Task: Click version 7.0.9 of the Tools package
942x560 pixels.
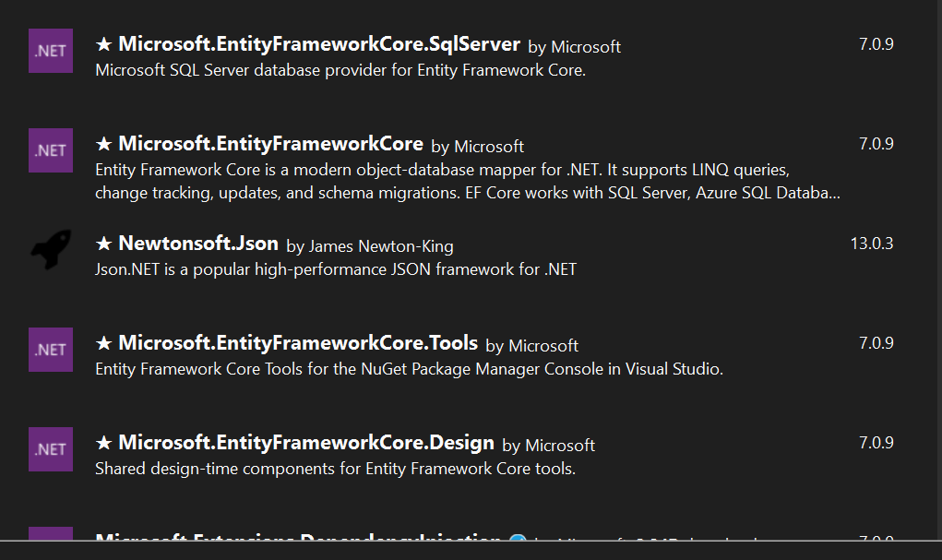Action: pyautogui.click(x=876, y=343)
